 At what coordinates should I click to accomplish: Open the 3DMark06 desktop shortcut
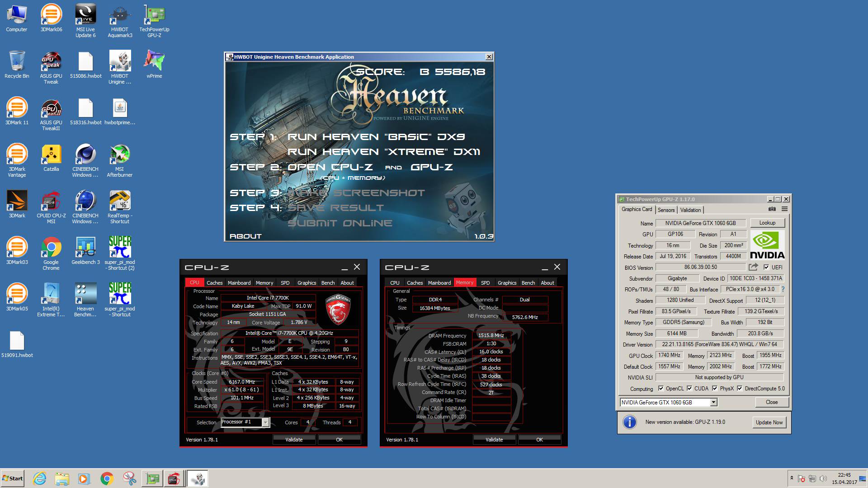click(51, 18)
